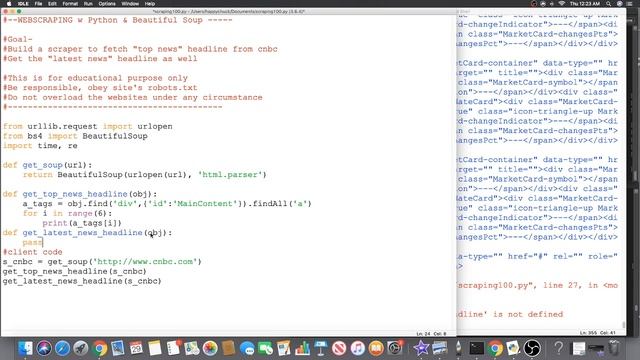Open the File menu
The height and width of the screenshot is (360, 640).
pyautogui.click(x=38, y=4)
